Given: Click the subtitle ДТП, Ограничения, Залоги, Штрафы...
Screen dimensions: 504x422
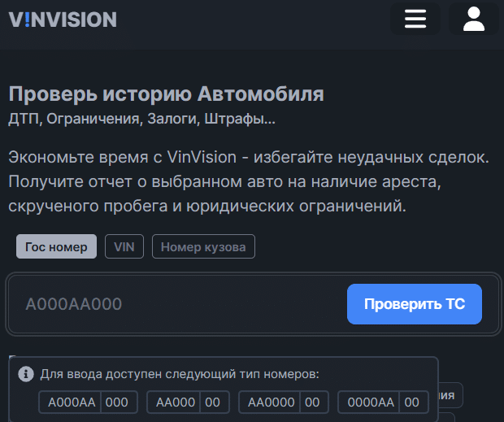Looking at the screenshot, I should pos(141,119).
